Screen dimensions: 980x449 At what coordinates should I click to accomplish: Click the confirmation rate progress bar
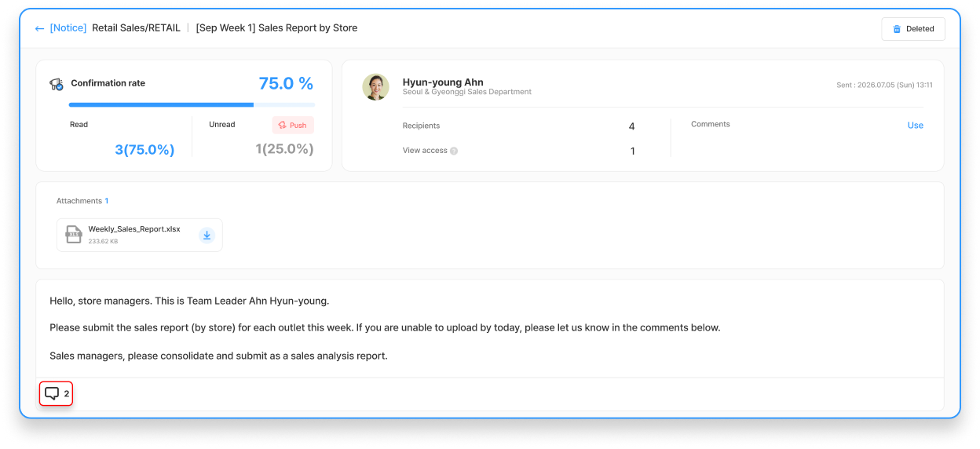pyautogui.click(x=192, y=104)
